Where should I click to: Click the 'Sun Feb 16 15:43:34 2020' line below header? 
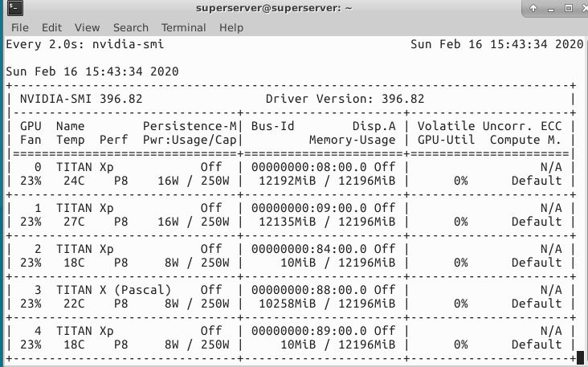(92, 71)
